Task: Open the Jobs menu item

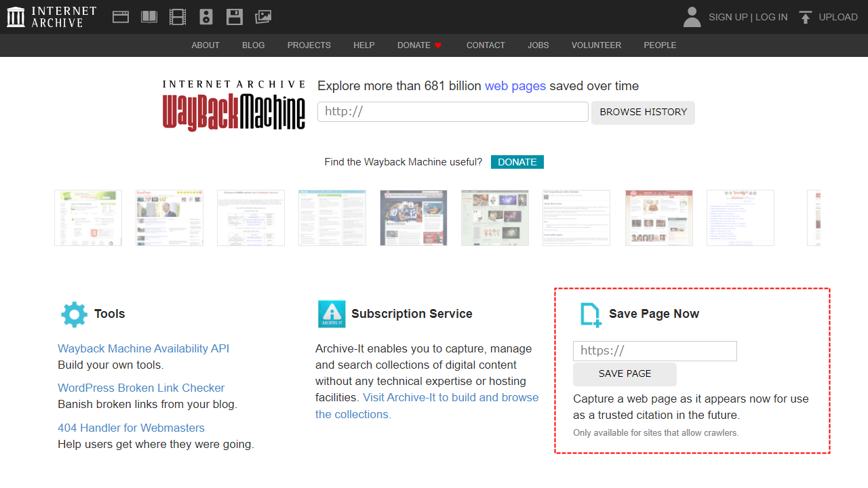Action: tap(538, 45)
